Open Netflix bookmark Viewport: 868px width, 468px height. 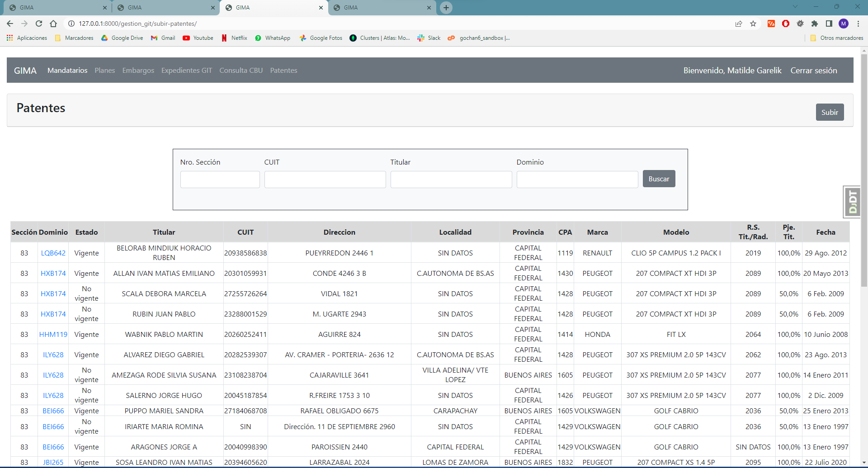point(234,38)
